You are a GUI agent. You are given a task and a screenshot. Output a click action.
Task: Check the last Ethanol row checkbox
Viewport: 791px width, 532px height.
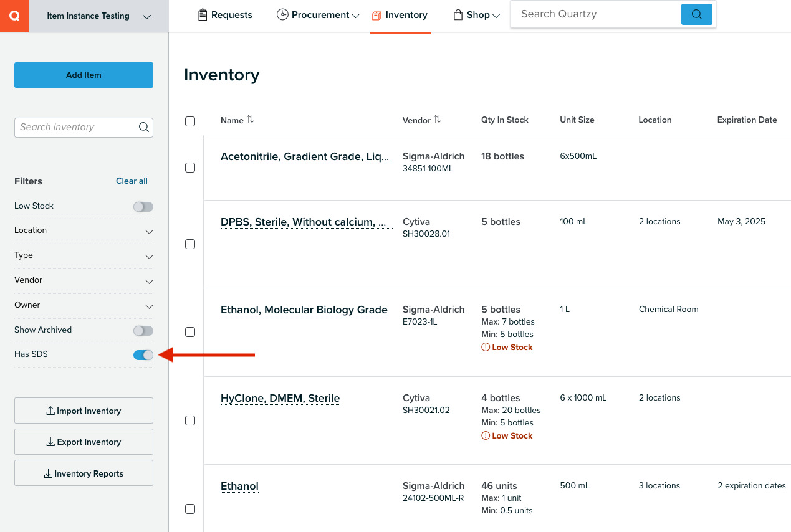pos(190,509)
